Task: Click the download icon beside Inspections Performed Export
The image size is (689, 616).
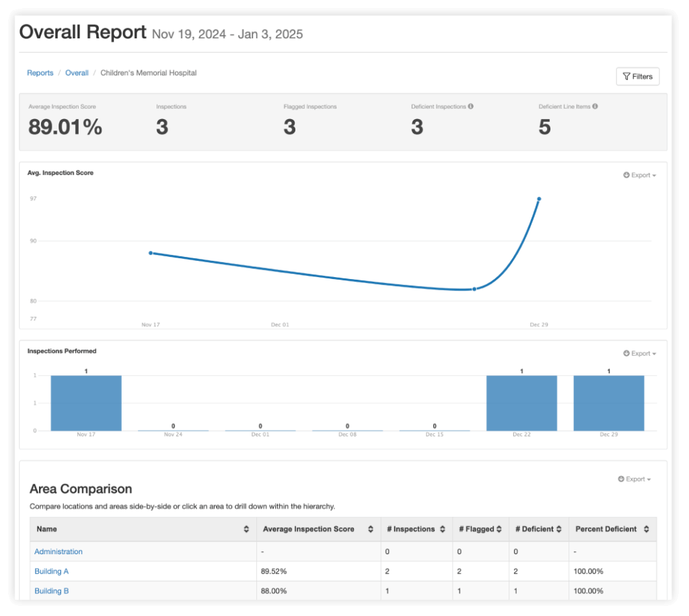Action: pyautogui.click(x=626, y=353)
